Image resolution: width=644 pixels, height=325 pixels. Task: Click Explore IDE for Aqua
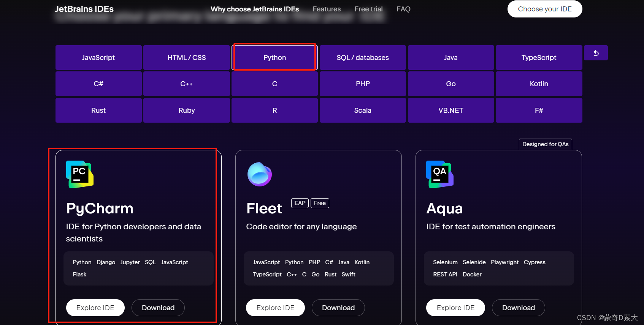(455, 308)
